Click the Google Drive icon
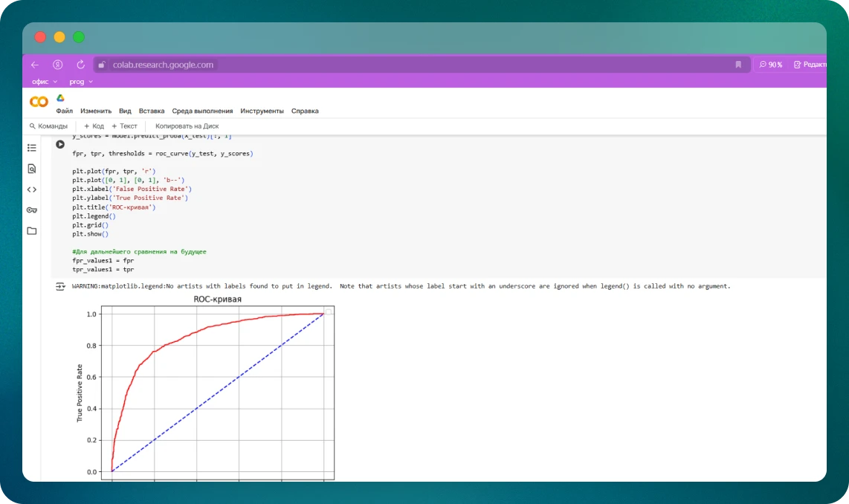The width and height of the screenshot is (849, 504). coord(61,98)
